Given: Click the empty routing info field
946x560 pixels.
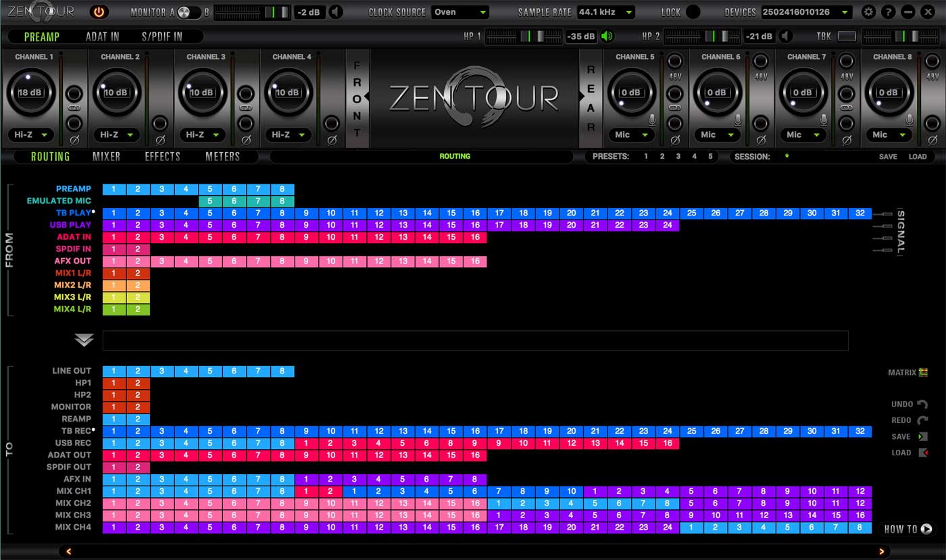Looking at the screenshot, I should point(475,340).
